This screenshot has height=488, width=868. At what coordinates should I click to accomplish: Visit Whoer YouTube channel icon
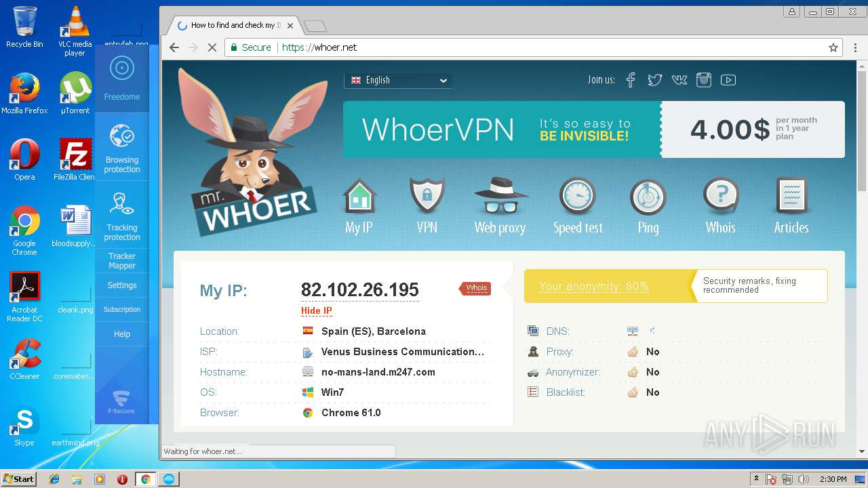(728, 80)
